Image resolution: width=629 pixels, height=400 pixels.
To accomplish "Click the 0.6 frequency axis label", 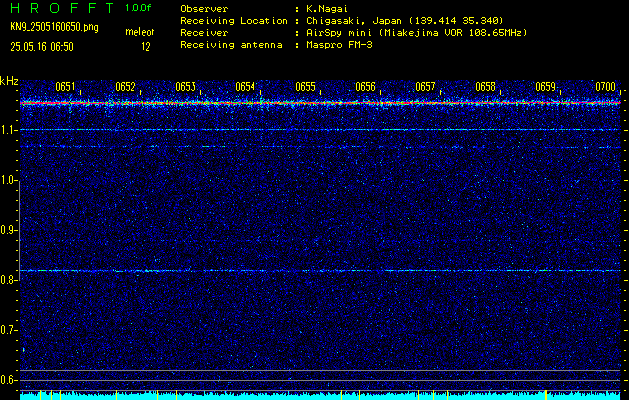I will tap(8, 380).
